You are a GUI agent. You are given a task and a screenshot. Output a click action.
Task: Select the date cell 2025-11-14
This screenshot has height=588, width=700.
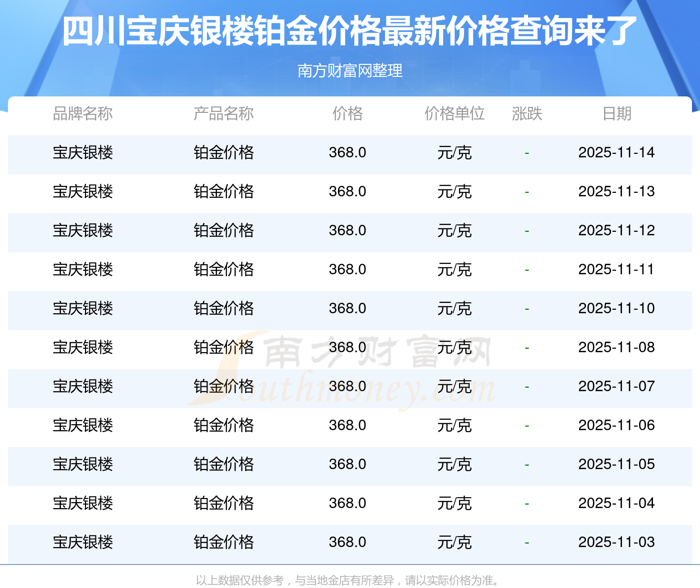(616, 152)
